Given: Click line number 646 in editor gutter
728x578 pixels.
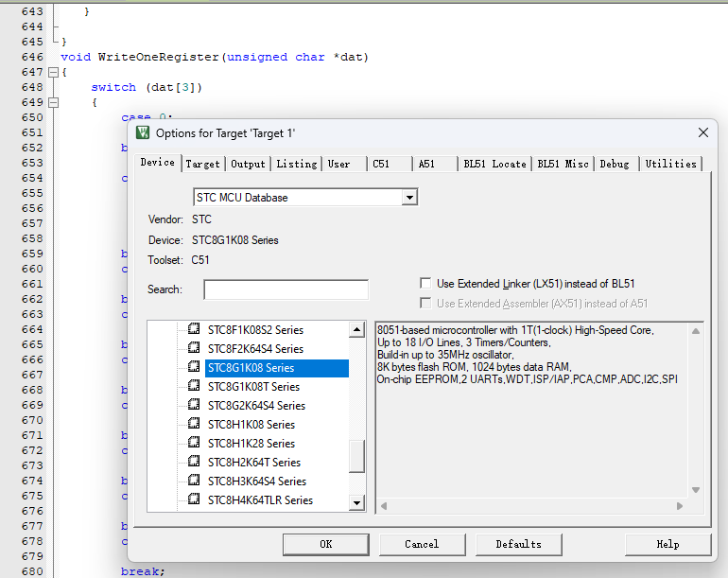Looking at the screenshot, I should coord(32,57).
